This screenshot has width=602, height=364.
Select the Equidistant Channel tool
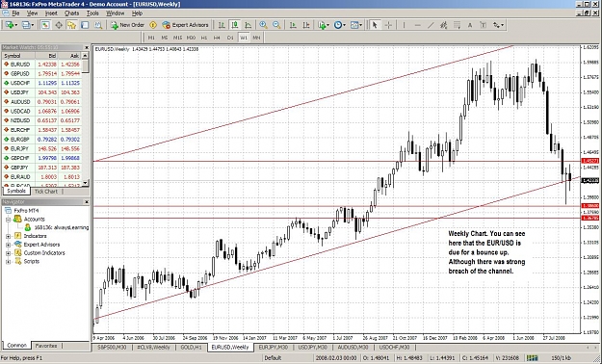point(444,25)
